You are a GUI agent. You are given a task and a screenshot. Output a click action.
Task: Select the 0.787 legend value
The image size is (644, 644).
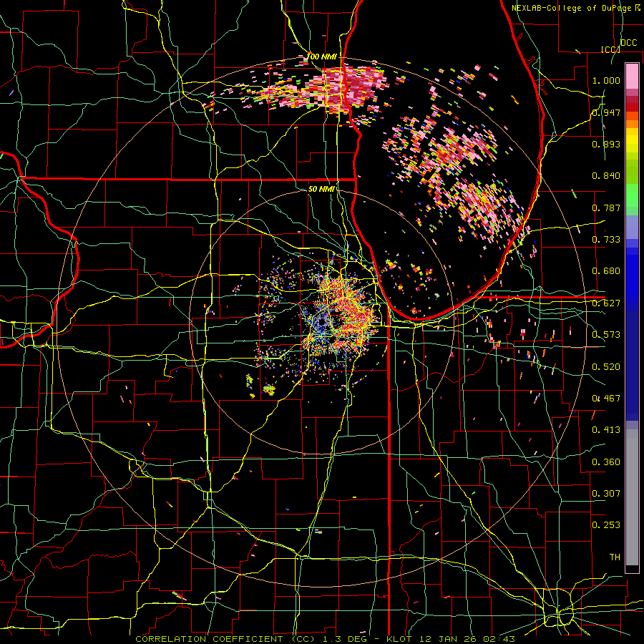606,208
